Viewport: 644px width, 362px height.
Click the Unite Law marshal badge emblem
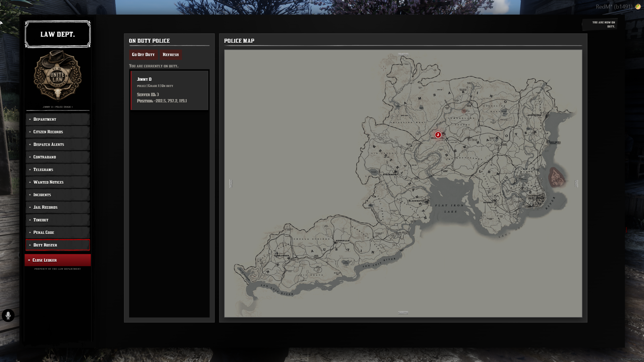58,76
